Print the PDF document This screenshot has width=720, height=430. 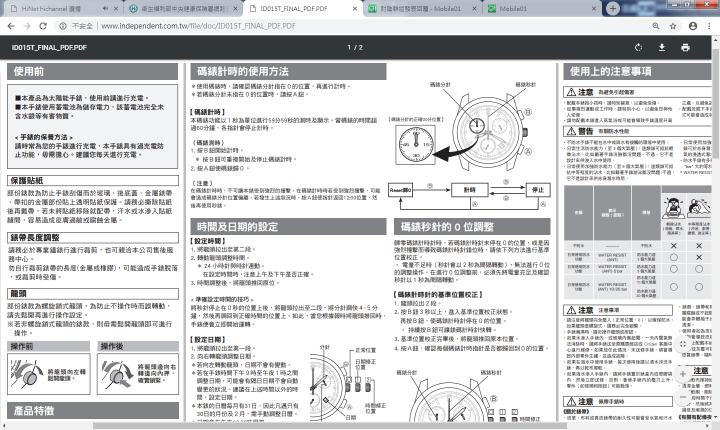click(x=686, y=47)
